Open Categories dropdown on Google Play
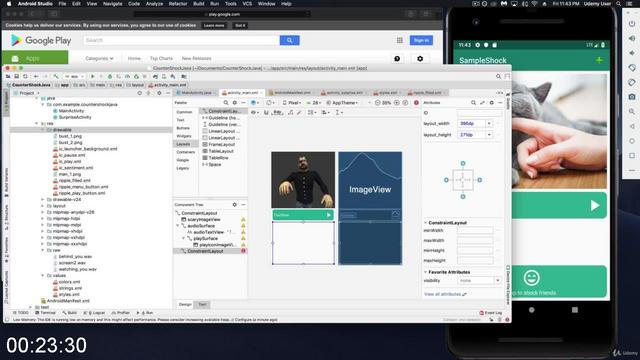The image size is (640, 360). (99, 58)
